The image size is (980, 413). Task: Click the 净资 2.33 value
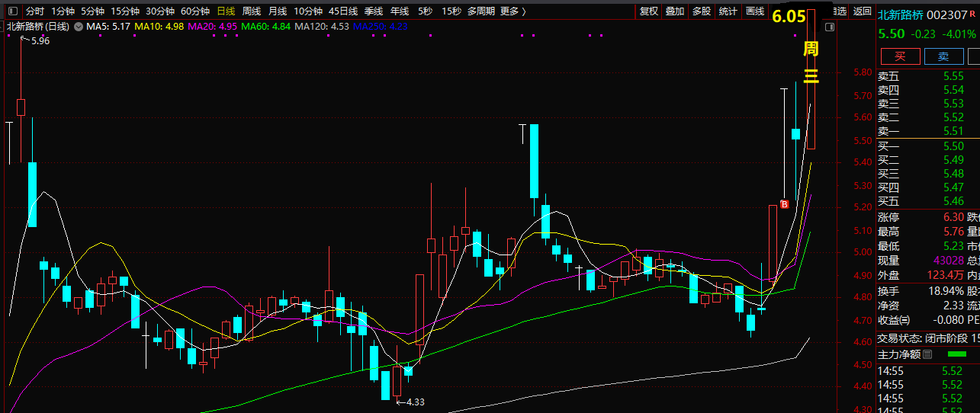953,306
